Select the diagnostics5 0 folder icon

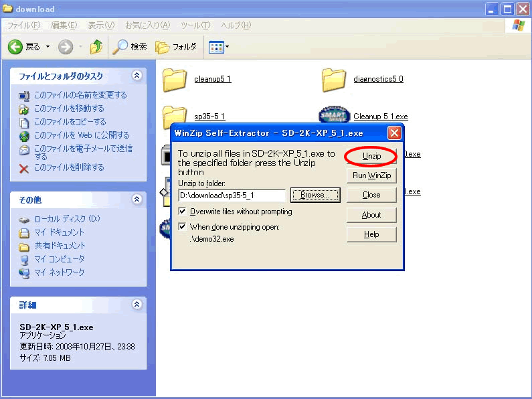334,80
